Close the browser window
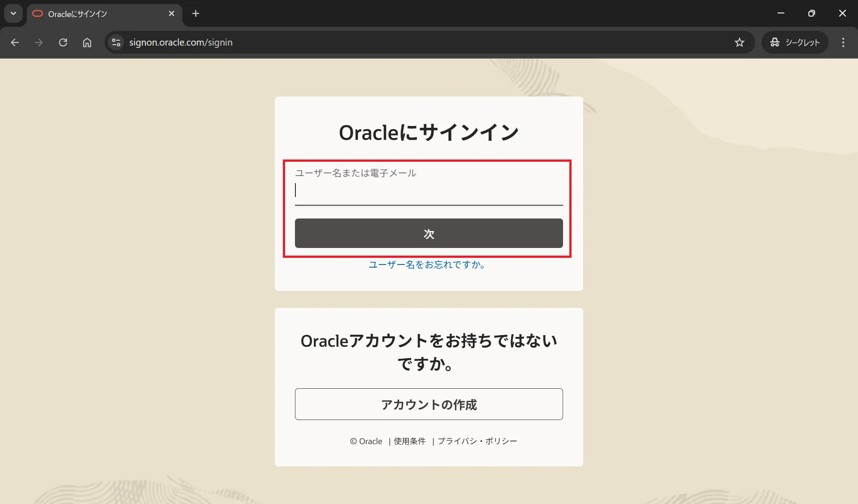This screenshot has width=858, height=504. pyautogui.click(x=842, y=13)
